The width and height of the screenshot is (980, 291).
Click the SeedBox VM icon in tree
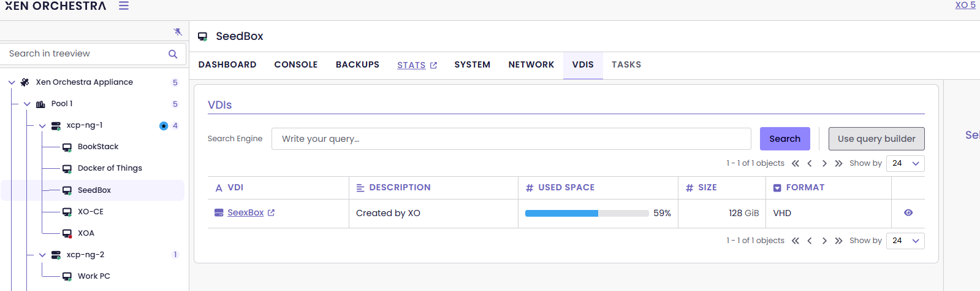(x=67, y=190)
